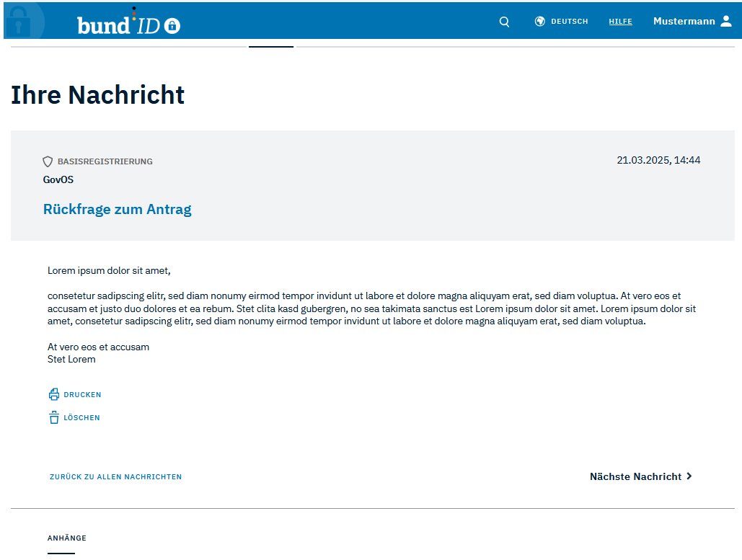Screen dimensions: 742x560
Task: Click the Rückfrage zum Antrag message title
Action: (x=117, y=210)
